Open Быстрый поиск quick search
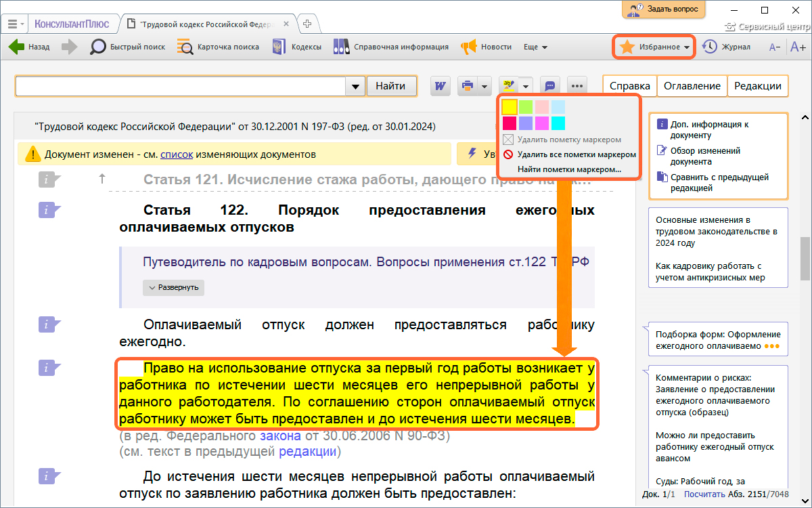 [128, 47]
